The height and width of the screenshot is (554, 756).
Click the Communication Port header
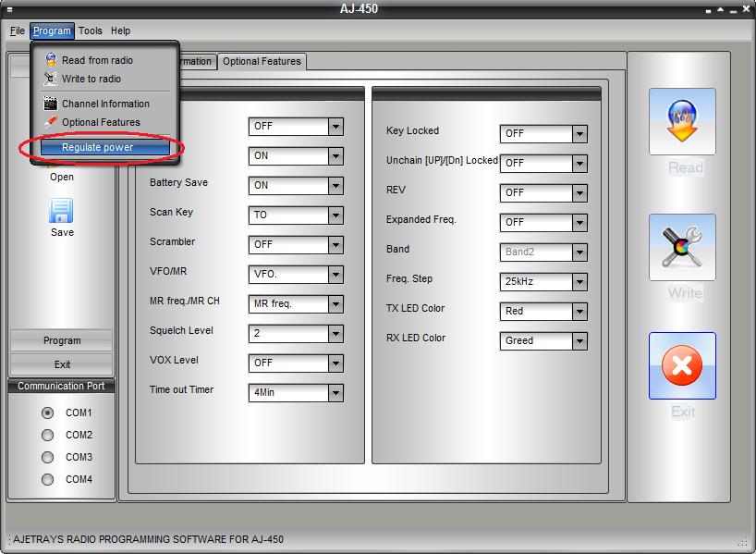[61, 386]
